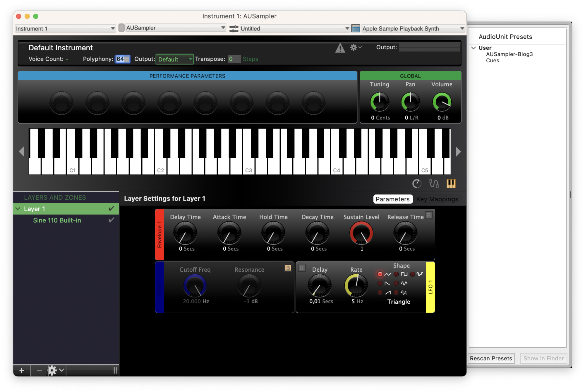Click the warning triangle icon

click(x=340, y=48)
